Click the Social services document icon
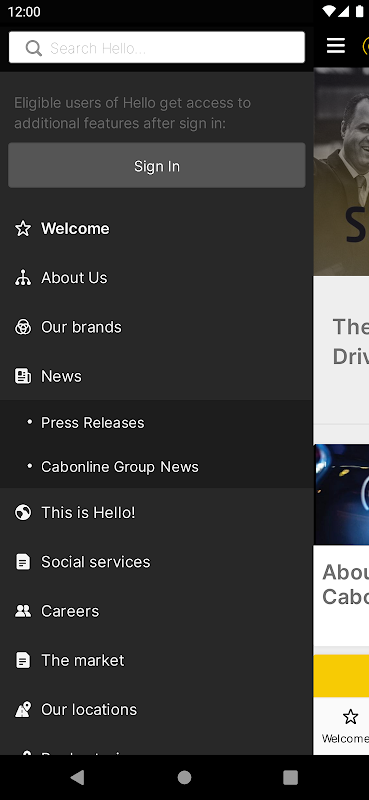 23,562
